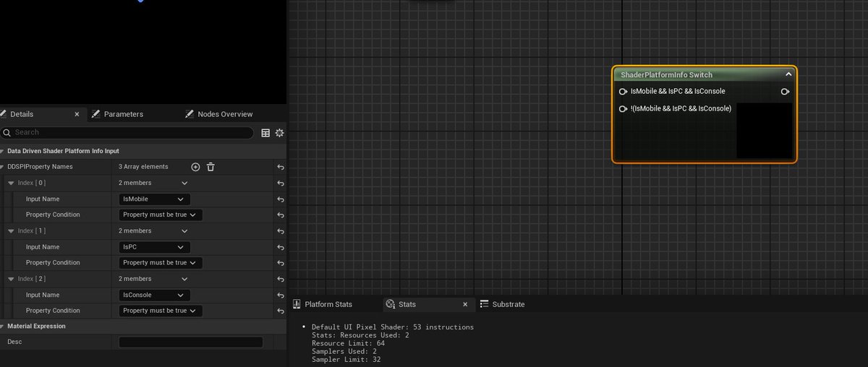Reset the IsPC Input Name value
The width and height of the screenshot is (868, 367).
(x=281, y=246)
